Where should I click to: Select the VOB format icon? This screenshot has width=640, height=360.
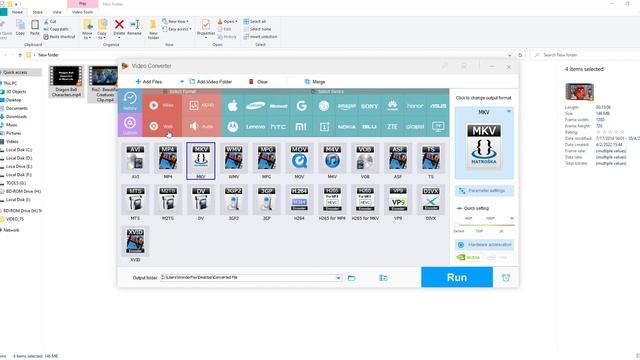(365, 158)
